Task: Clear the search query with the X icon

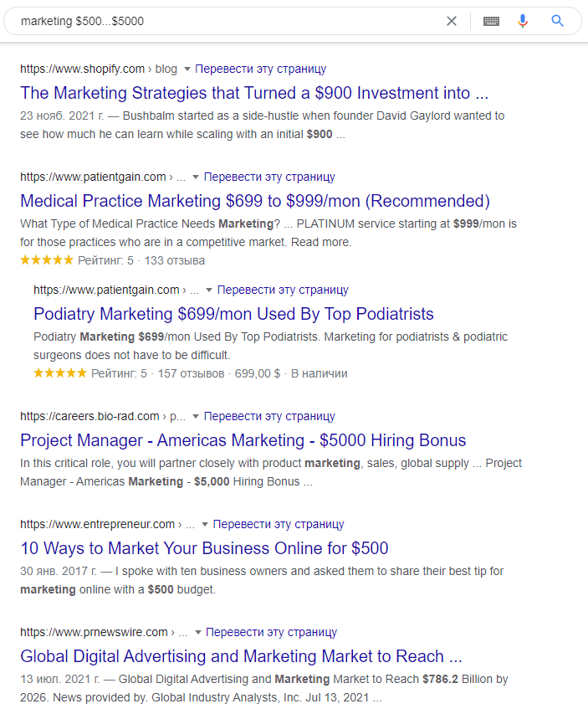Action: click(x=452, y=21)
